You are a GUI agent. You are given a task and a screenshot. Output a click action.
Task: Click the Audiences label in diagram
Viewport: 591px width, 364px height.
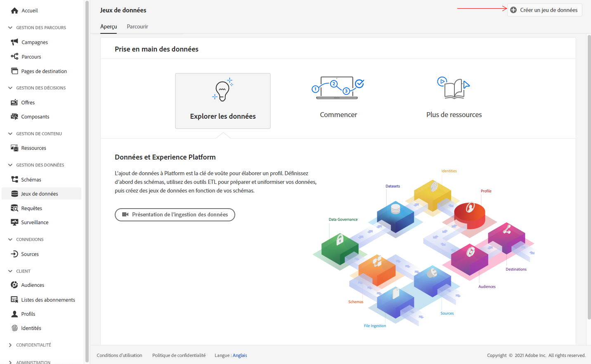point(487,287)
